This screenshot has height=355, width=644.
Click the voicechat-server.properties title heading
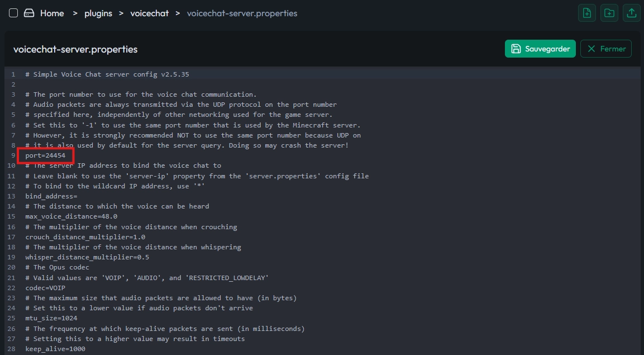pos(75,49)
